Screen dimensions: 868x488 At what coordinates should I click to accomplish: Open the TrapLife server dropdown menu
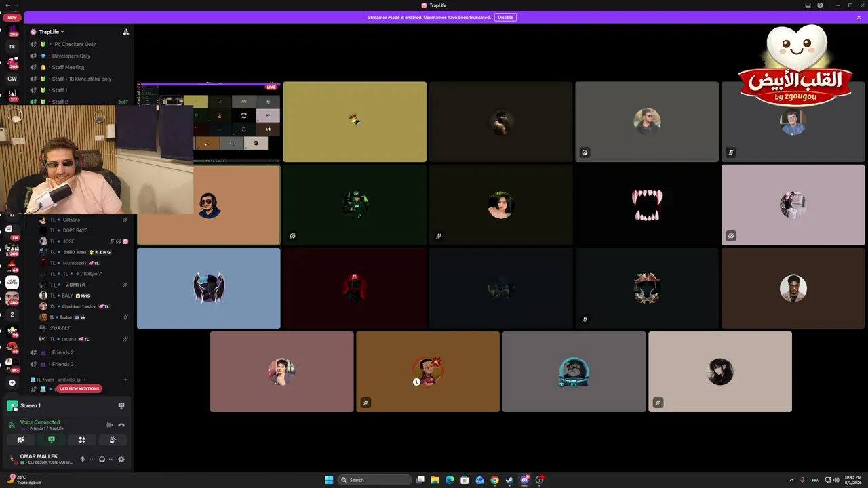click(x=52, y=32)
